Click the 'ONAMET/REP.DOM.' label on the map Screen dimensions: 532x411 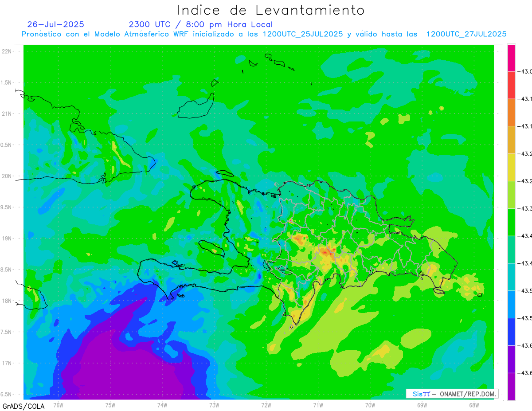pyautogui.click(x=467, y=394)
